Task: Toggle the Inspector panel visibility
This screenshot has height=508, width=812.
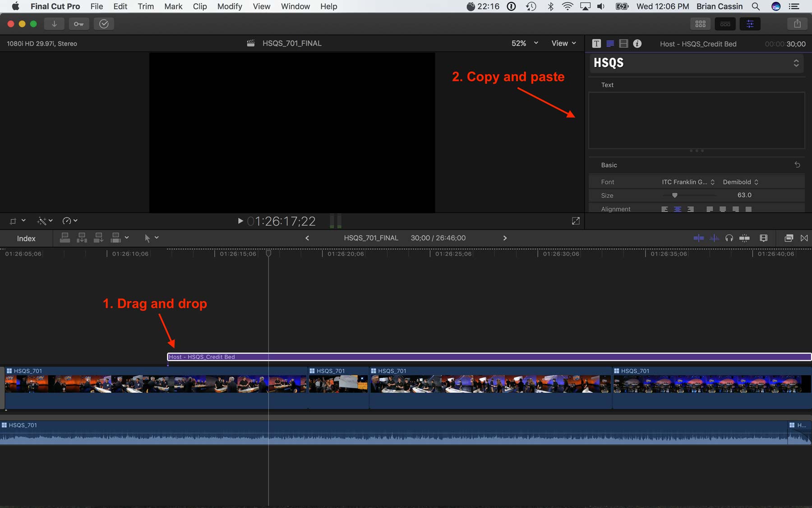Action: coord(750,24)
